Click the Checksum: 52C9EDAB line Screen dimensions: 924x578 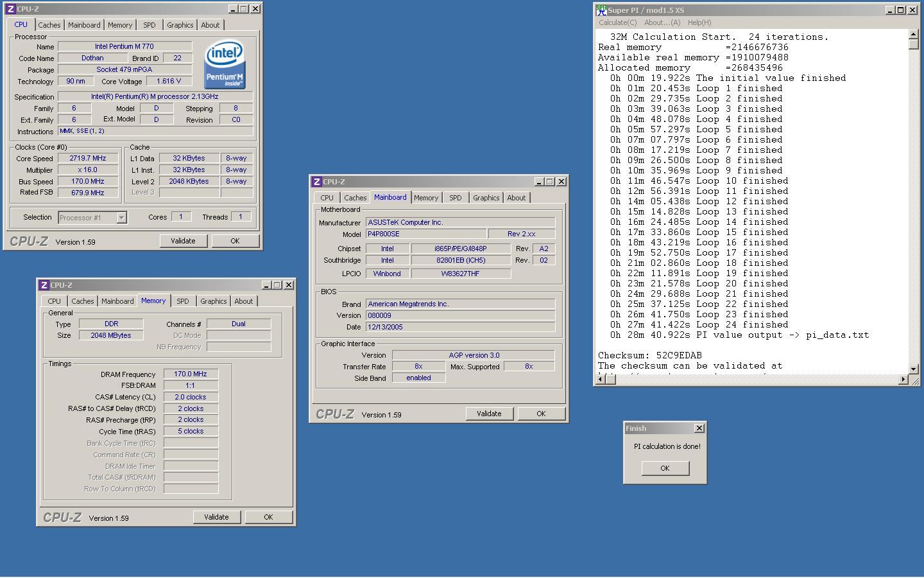(650, 355)
